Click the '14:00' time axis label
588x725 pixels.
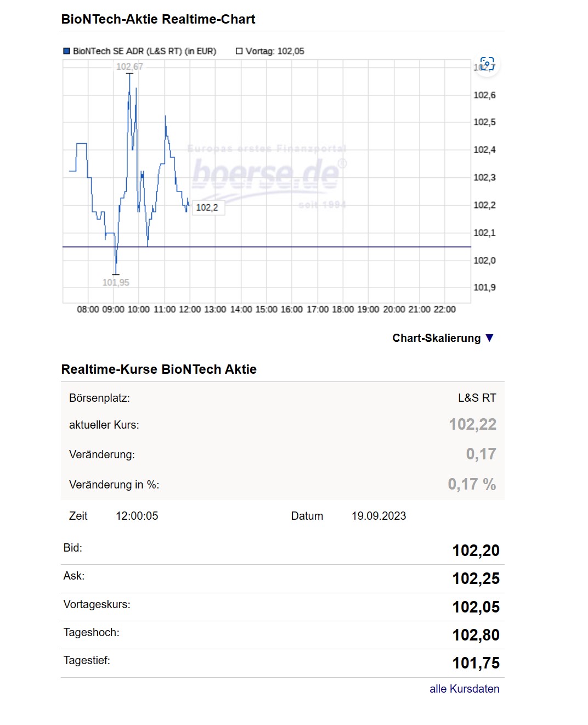(241, 310)
